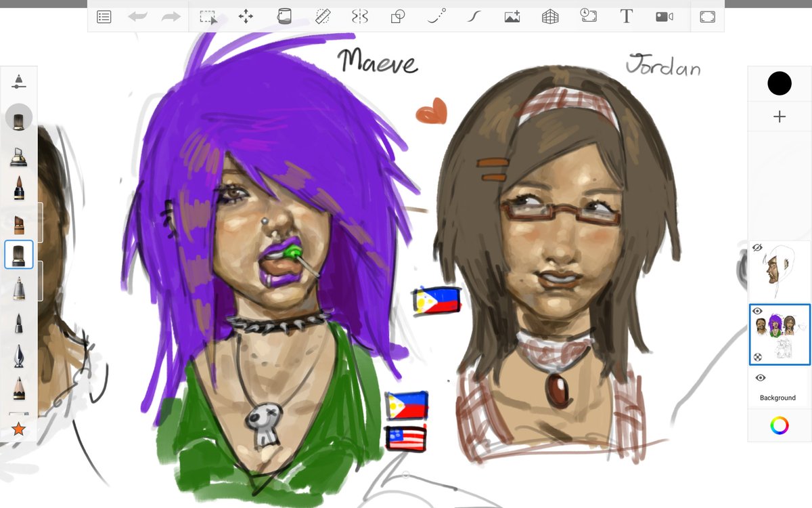Select the Text tool
This screenshot has height=508, width=812.
pos(626,16)
